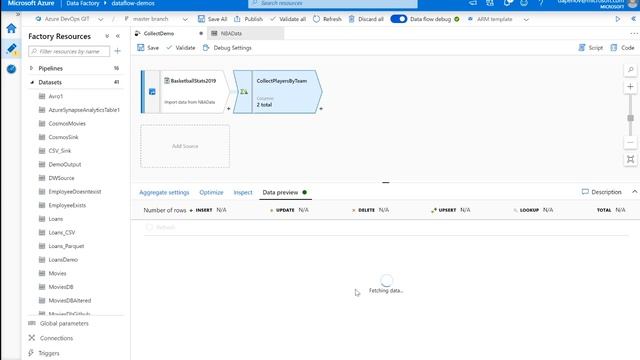Click the canvas zoom slider handle
Viewport: 640px width, 360px height.
tap(631, 118)
